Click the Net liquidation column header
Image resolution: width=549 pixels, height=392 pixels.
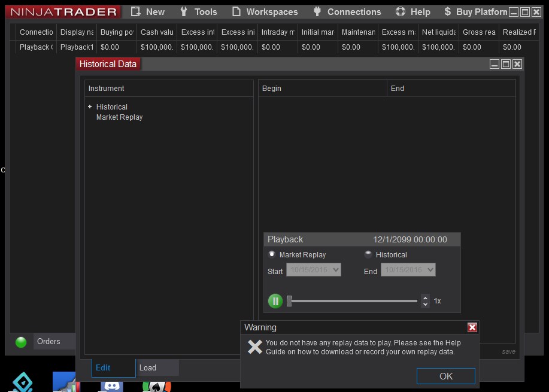[438, 32]
